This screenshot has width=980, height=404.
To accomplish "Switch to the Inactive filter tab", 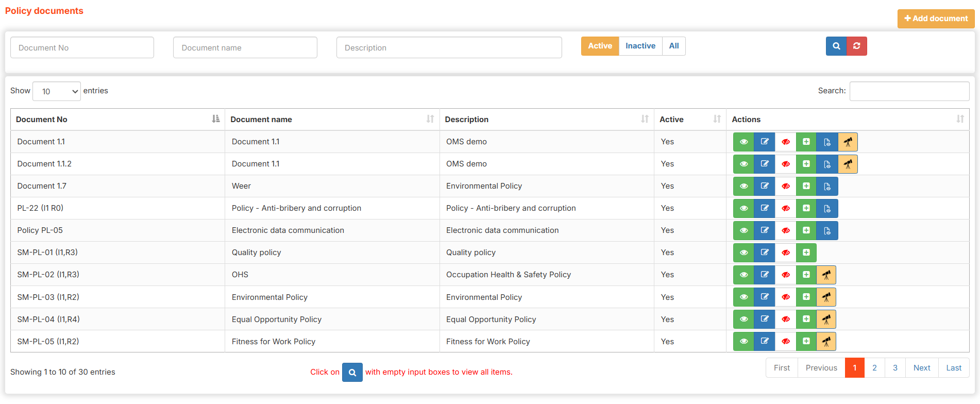I will pyautogui.click(x=640, y=46).
